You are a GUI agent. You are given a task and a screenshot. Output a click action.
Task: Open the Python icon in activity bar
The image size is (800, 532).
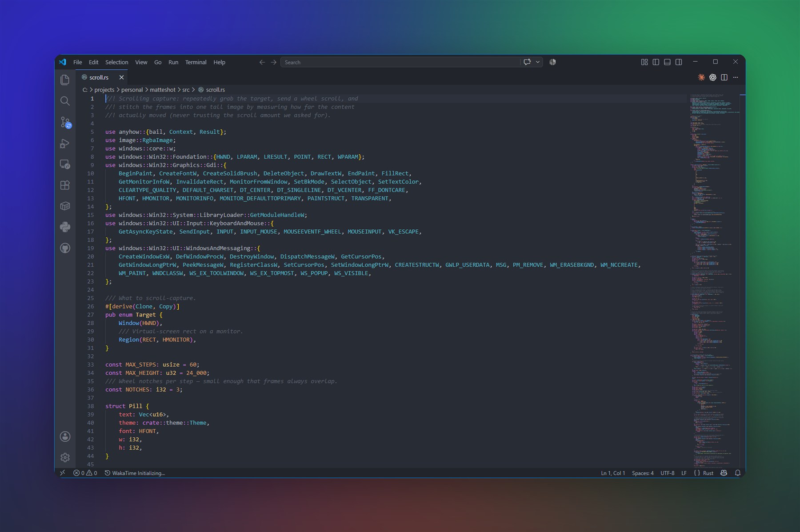coord(65,227)
